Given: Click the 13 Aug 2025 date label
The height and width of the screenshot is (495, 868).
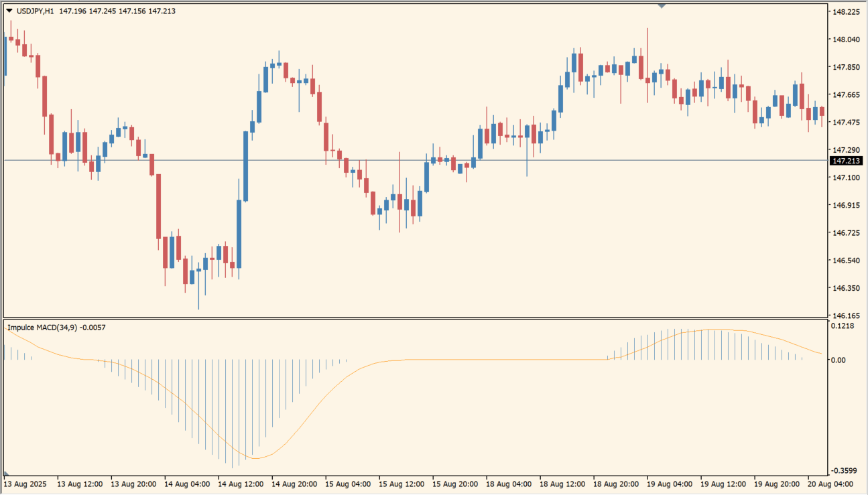Looking at the screenshot, I should tap(26, 484).
